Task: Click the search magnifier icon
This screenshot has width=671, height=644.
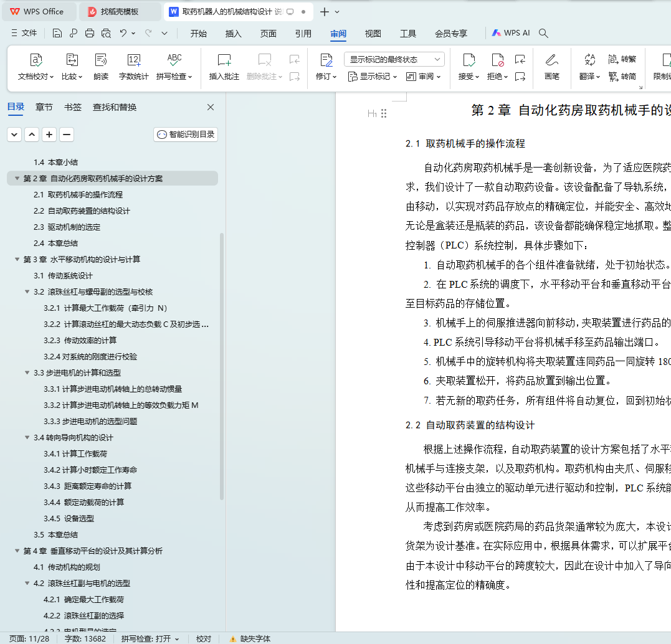Action: pos(543,34)
